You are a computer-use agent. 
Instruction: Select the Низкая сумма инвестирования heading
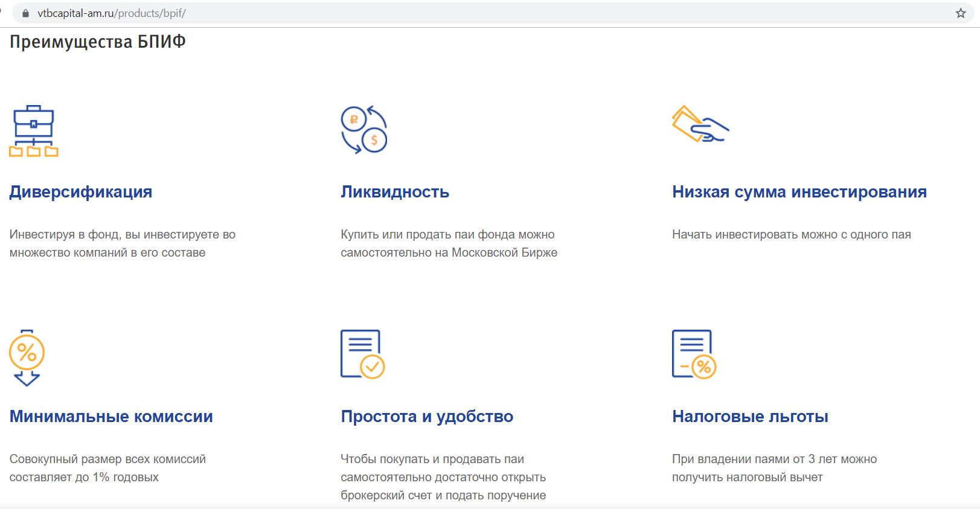click(x=799, y=192)
